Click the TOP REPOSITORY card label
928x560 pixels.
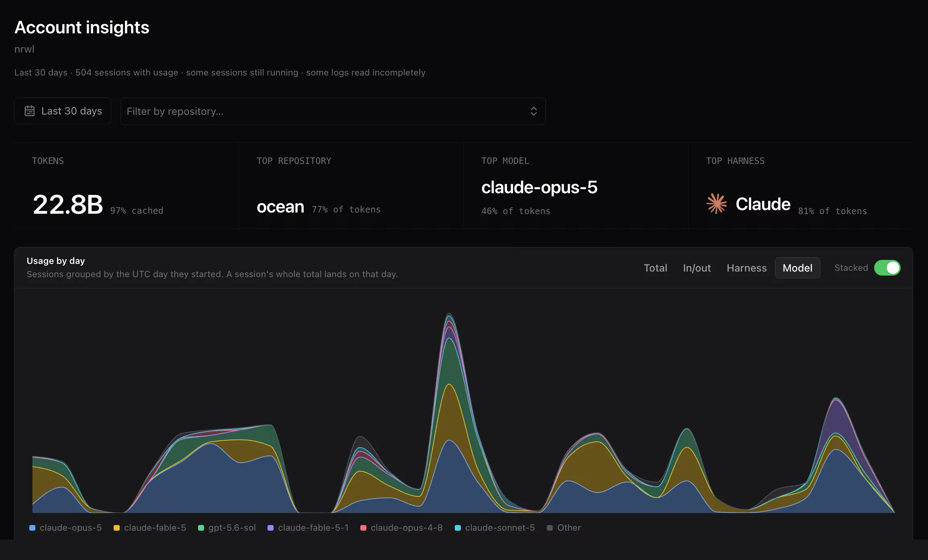294,161
